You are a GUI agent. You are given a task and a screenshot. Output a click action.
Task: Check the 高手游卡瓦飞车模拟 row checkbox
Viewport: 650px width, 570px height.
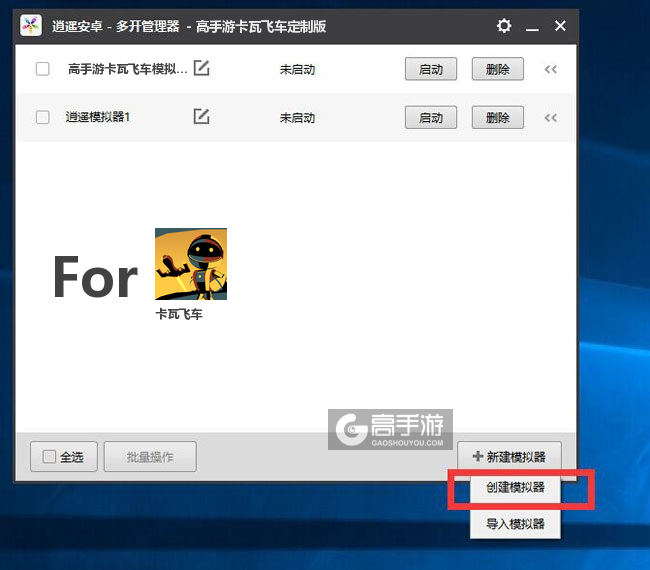coord(43,69)
